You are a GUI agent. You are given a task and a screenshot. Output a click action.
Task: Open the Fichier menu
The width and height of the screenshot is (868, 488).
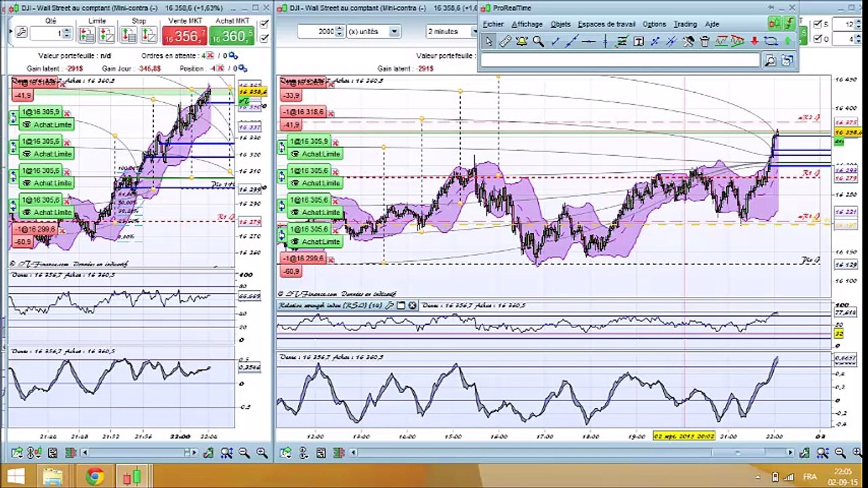coord(493,24)
